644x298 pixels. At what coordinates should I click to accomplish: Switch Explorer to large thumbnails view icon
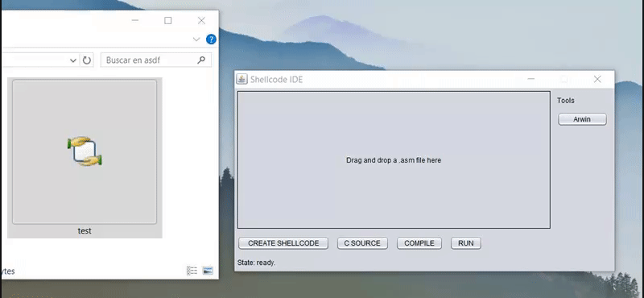(208, 271)
